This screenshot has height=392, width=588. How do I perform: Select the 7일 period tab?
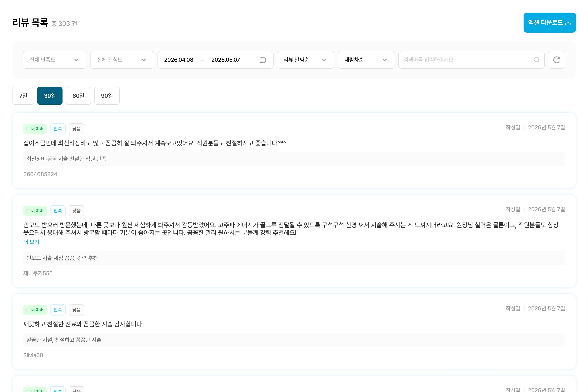(x=23, y=96)
